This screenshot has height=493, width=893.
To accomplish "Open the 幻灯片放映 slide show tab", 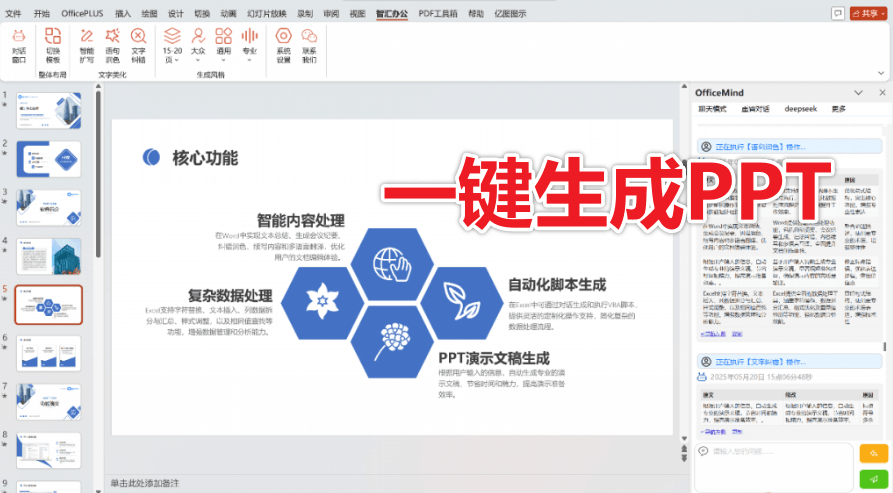I will (266, 14).
